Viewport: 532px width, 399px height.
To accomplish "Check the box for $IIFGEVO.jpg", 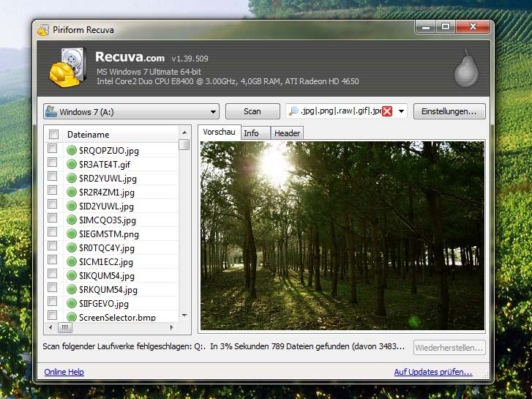I will (x=52, y=302).
